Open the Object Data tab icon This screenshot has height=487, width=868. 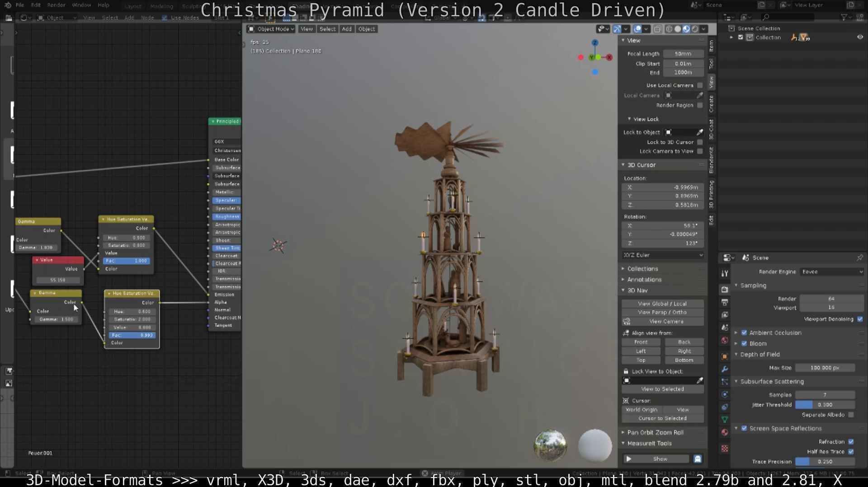725,420
